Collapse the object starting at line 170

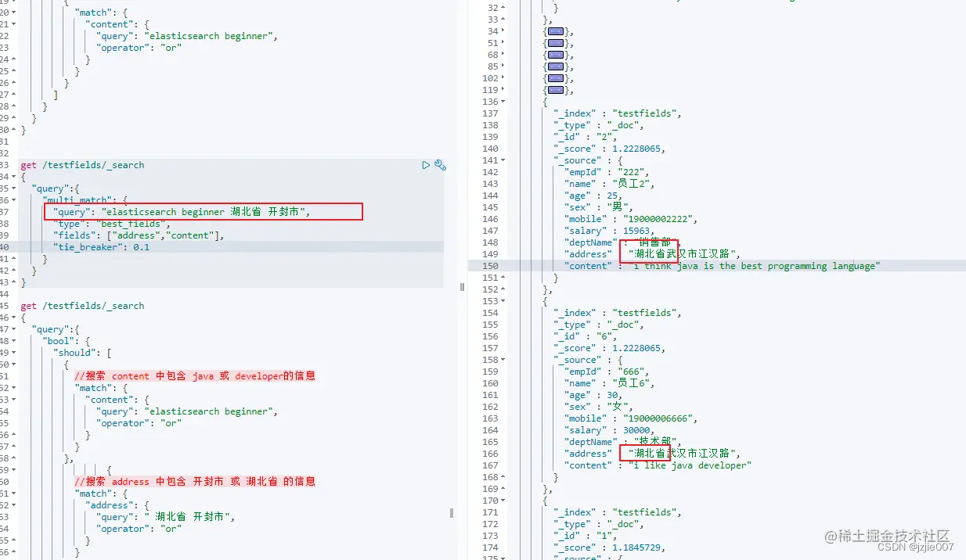[x=503, y=501]
